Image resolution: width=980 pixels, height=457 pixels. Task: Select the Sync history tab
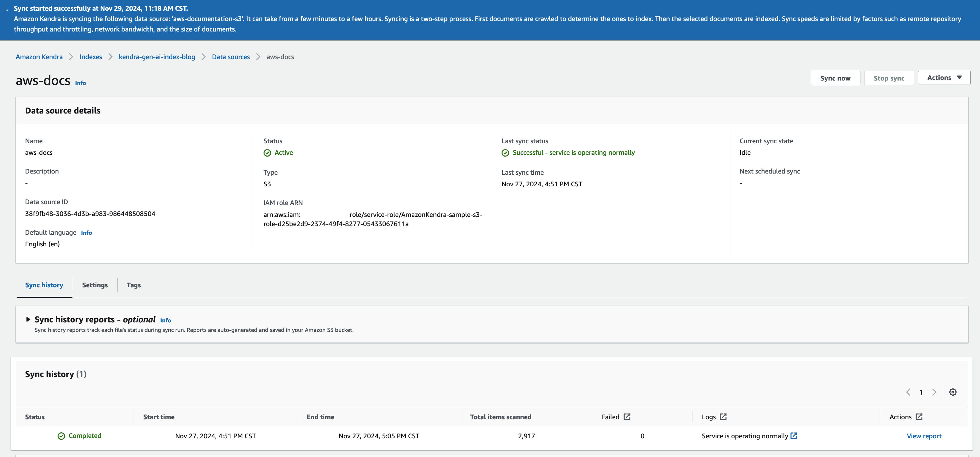[44, 285]
